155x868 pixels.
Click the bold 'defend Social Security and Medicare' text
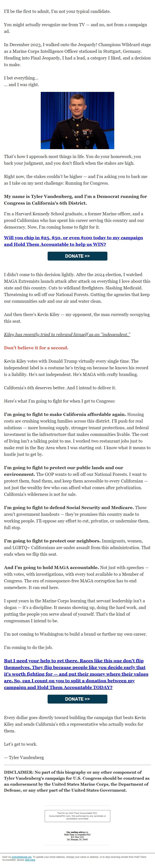click(x=84, y=507)
